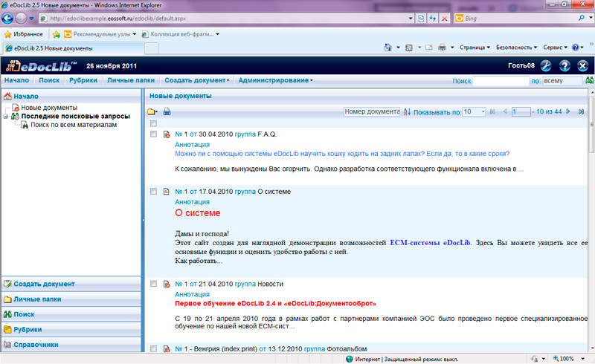Click 'Начало' in the top menu bar
This screenshot has width=595, height=364.
pyautogui.click(x=16, y=80)
